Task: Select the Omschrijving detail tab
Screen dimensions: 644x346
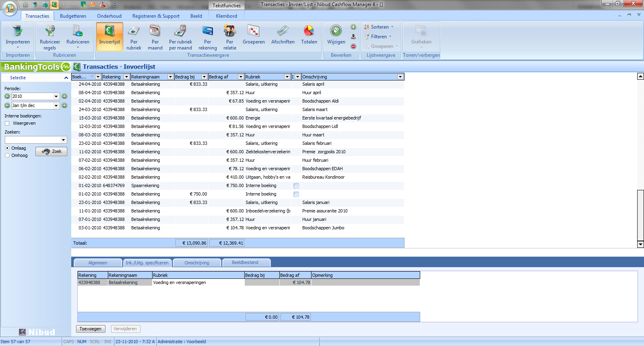Action: click(197, 263)
